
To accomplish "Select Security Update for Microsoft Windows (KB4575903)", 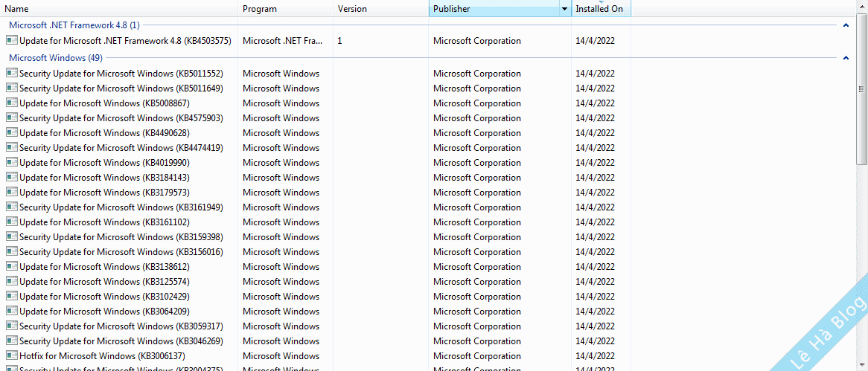I will [x=121, y=117].
